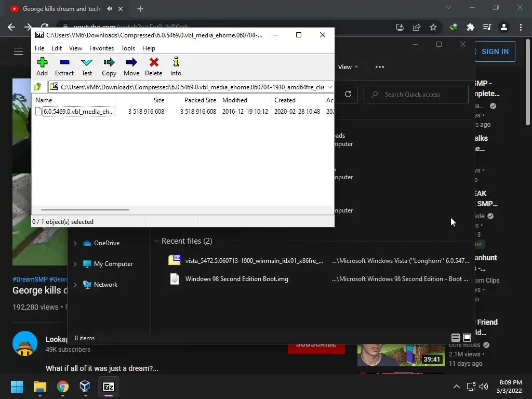532x399 pixels.
Task: Open the Windows Start menu
Action: click(x=17, y=387)
